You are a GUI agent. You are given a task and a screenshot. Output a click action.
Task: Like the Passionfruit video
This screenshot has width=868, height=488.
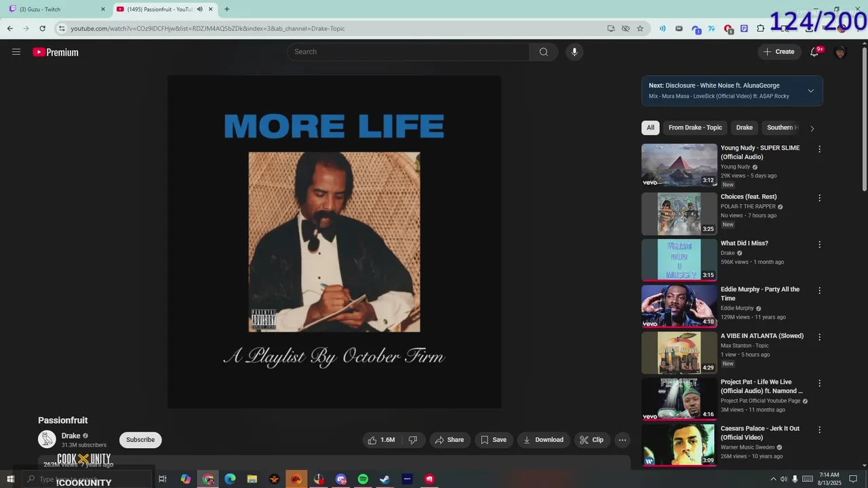381,440
